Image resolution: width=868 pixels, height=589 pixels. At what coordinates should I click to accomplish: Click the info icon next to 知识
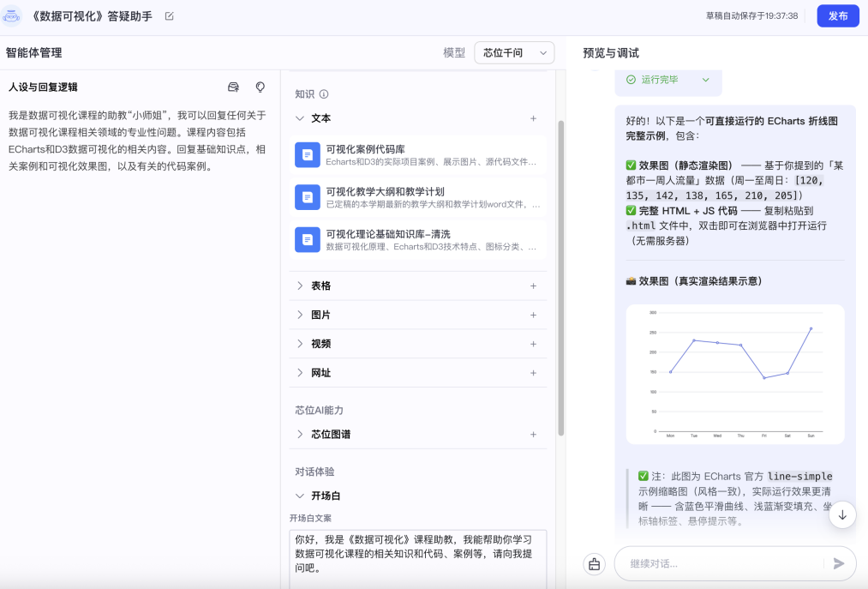coord(324,94)
